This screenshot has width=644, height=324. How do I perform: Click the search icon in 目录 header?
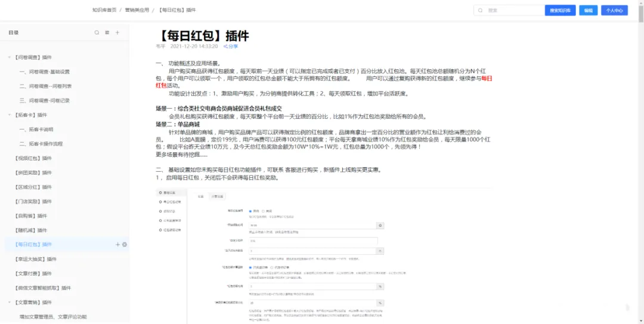pyautogui.click(x=97, y=32)
